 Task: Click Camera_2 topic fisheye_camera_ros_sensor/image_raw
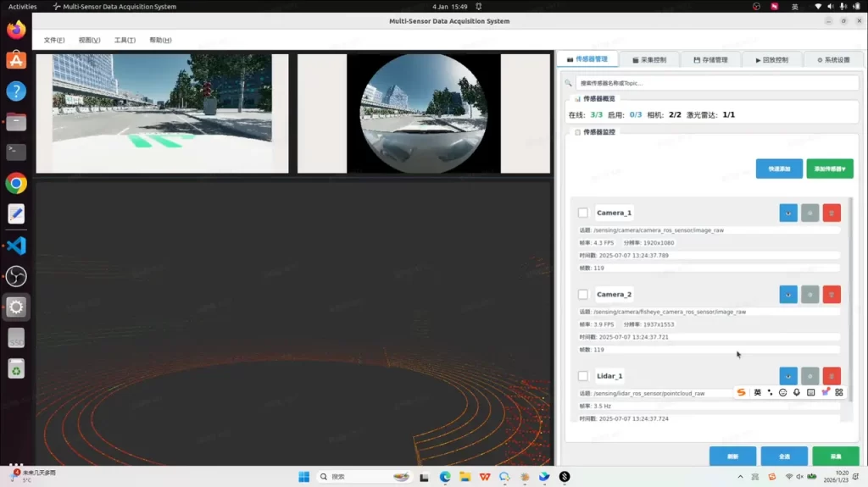coord(670,312)
